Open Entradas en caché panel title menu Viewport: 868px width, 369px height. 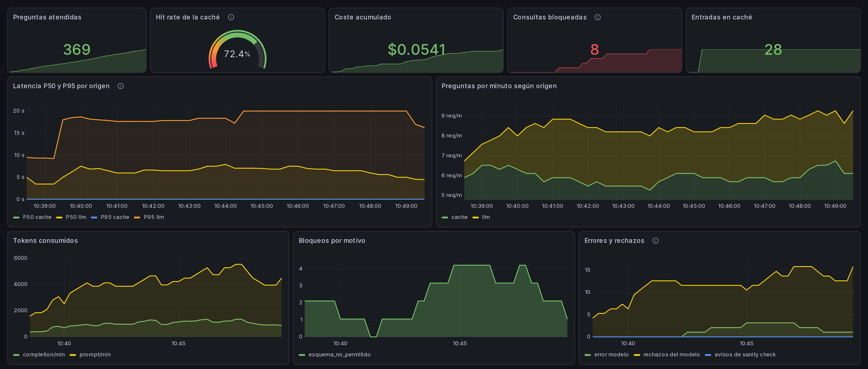(x=722, y=17)
